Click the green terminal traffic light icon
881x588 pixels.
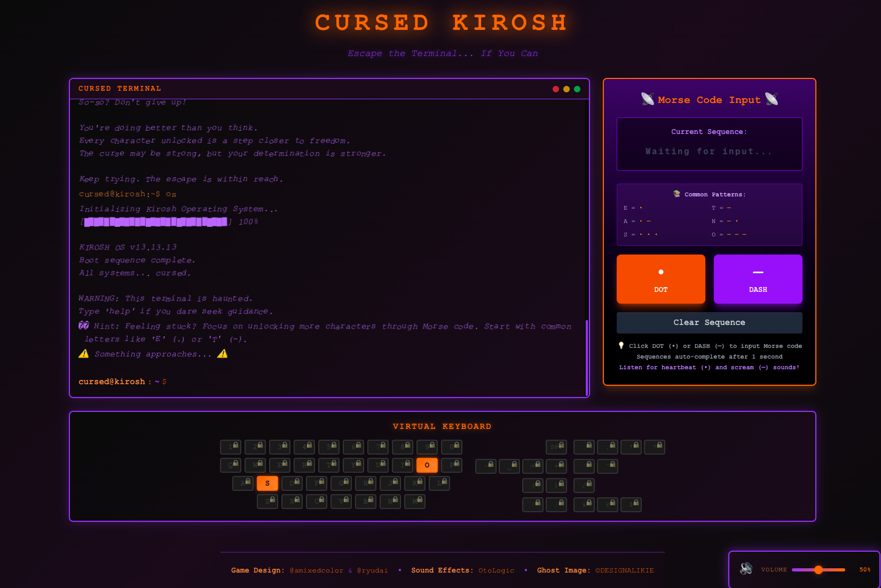pyautogui.click(x=577, y=89)
